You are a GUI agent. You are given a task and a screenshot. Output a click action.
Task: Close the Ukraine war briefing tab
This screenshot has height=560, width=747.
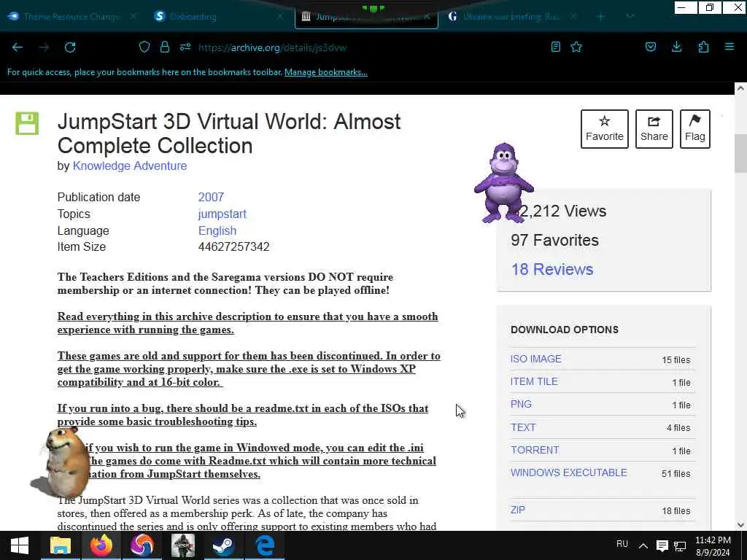click(x=573, y=16)
